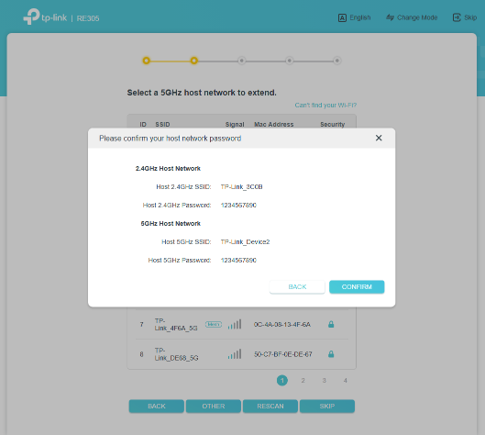Click the Host 5GHz Password value
The width and height of the screenshot is (485, 435).
(239, 260)
